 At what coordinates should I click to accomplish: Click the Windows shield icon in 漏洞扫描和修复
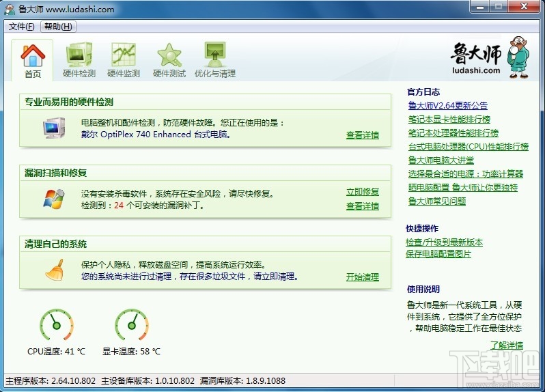(54, 199)
